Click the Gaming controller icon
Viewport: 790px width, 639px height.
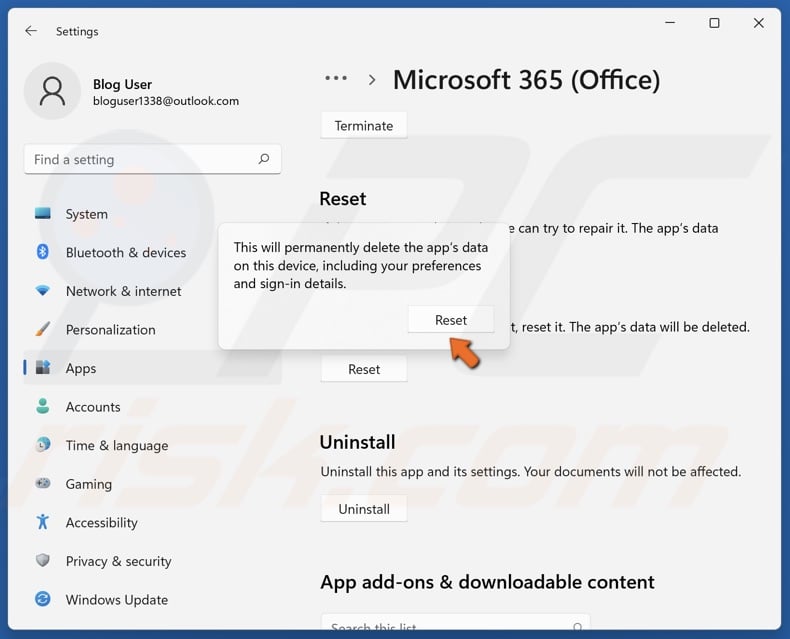pos(43,484)
